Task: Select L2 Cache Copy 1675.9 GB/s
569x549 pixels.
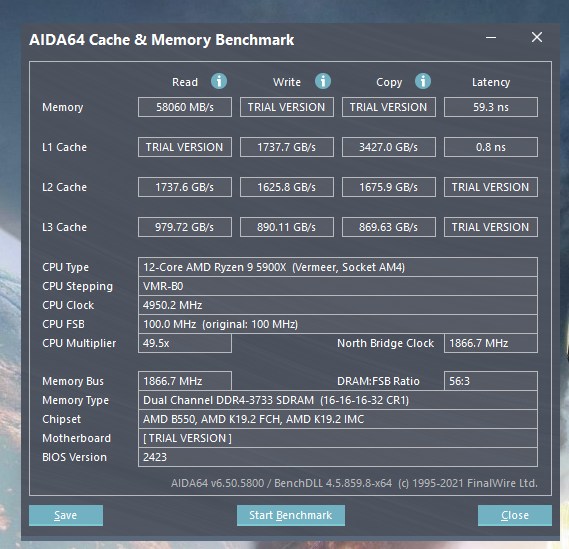Action: click(x=389, y=187)
